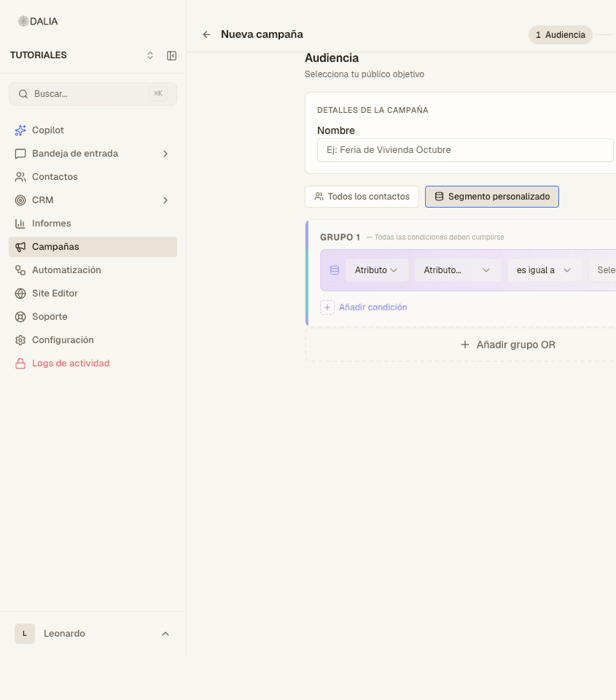
Task: Select the Audiencia step
Action: click(x=560, y=35)
